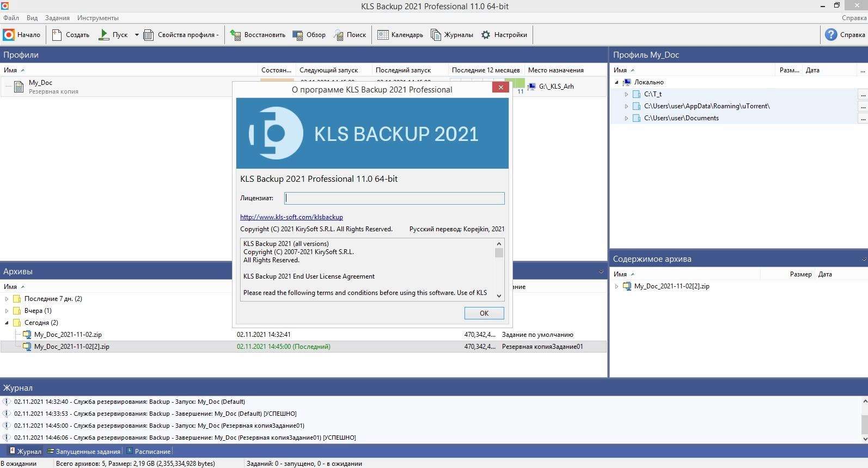Open Настройки settings in the toolbar
Screen dimensions: 868x468
coord(504,35)
